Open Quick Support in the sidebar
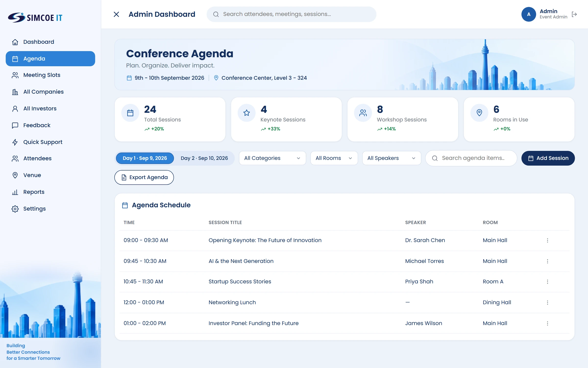The image size is (588, 368). [x=50, y=142]
